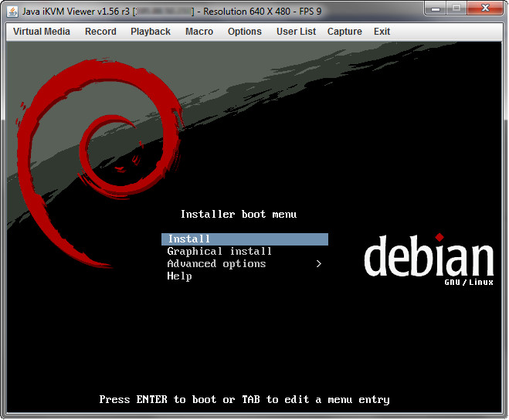Minimize the iKVM Viewer window
The width and height of the screenshot is (509, 420).
[436, 8]
